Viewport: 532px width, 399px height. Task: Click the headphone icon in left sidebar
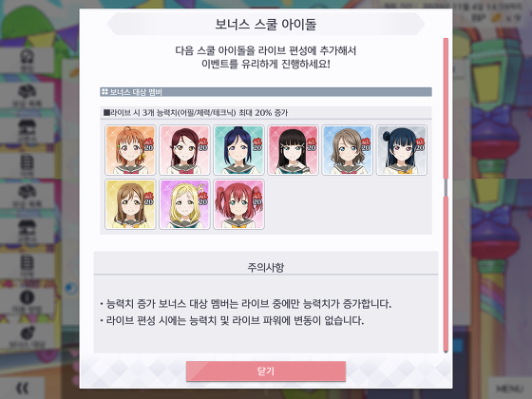click(x=27, y=56)
